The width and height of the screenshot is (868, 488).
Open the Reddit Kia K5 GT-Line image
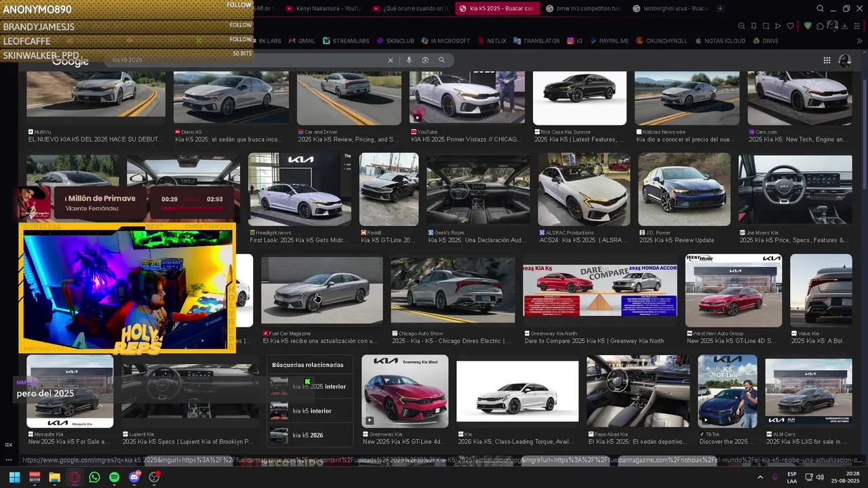coord(389,189)
